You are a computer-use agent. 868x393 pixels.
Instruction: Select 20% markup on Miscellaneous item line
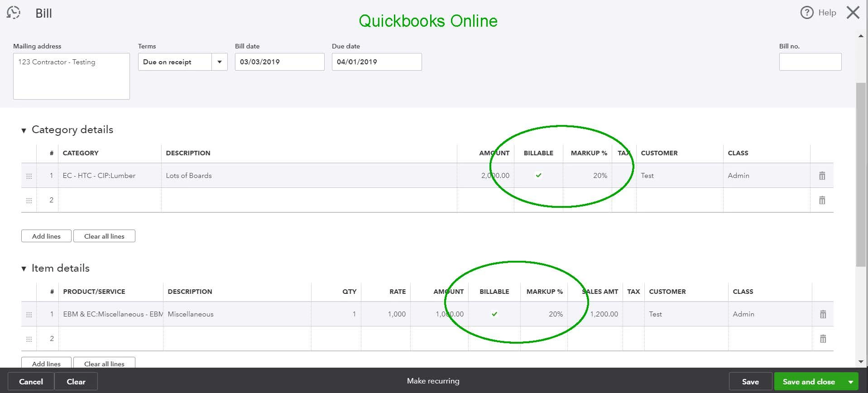click(x=544, y=314)
